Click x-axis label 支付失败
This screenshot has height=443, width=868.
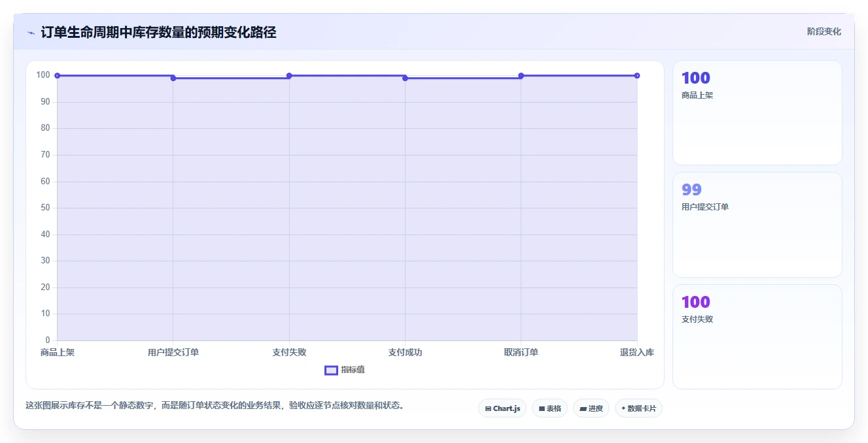click(289, 353)
